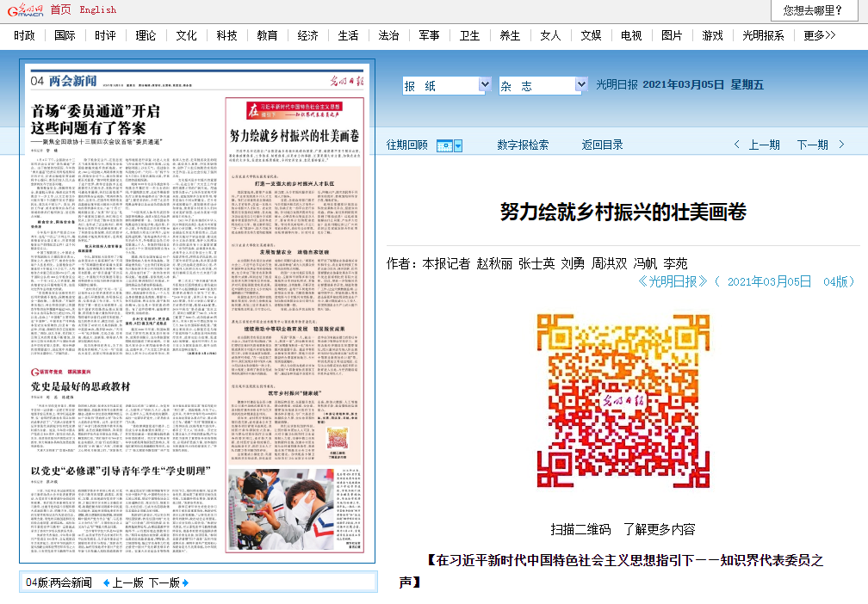Click the left arrow before 上一期
Screen dimensions: 868x604
[x=736, y=145]
